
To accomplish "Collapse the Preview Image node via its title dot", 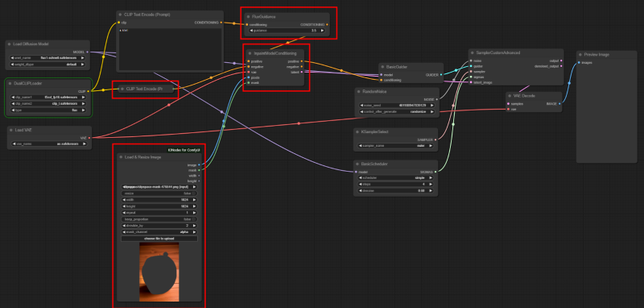I will tap(580, 55).
